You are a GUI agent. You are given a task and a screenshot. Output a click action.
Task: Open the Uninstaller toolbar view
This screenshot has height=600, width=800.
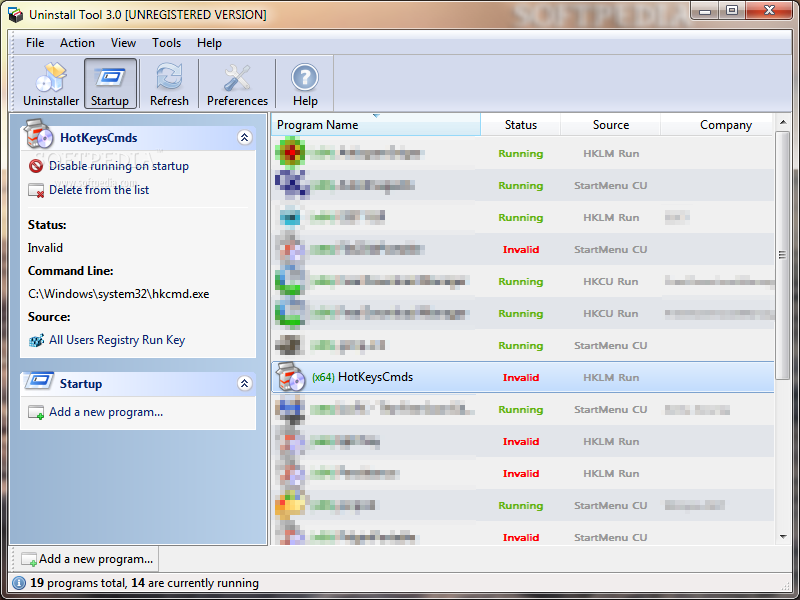[51, 84]
